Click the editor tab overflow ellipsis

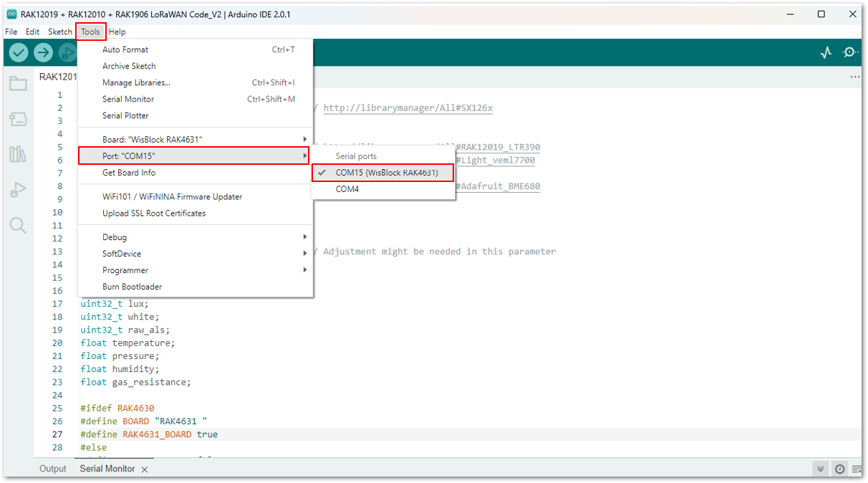pyautogui.click(x=854, y=77)
